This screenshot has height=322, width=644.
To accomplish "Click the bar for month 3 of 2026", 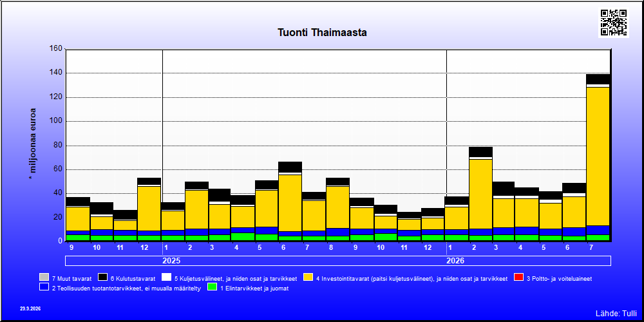I will (x=504, y=211).
